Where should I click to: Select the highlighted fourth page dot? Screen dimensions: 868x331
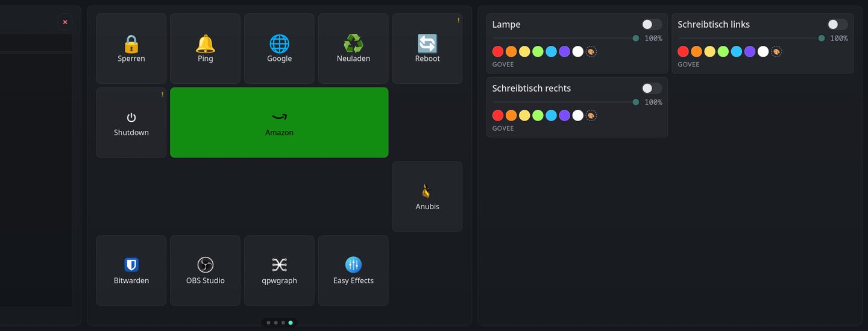291,323
